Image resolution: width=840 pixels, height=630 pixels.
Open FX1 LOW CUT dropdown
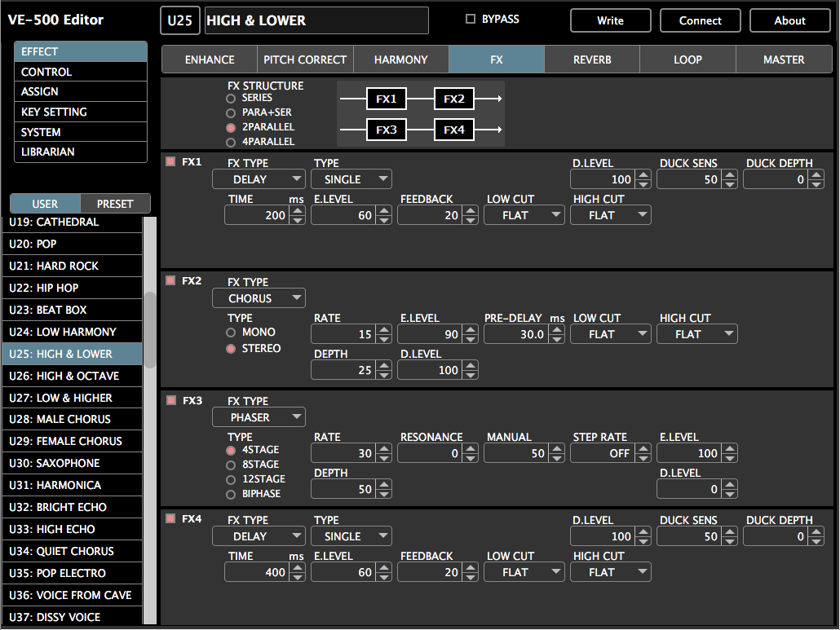pos(524,214)
